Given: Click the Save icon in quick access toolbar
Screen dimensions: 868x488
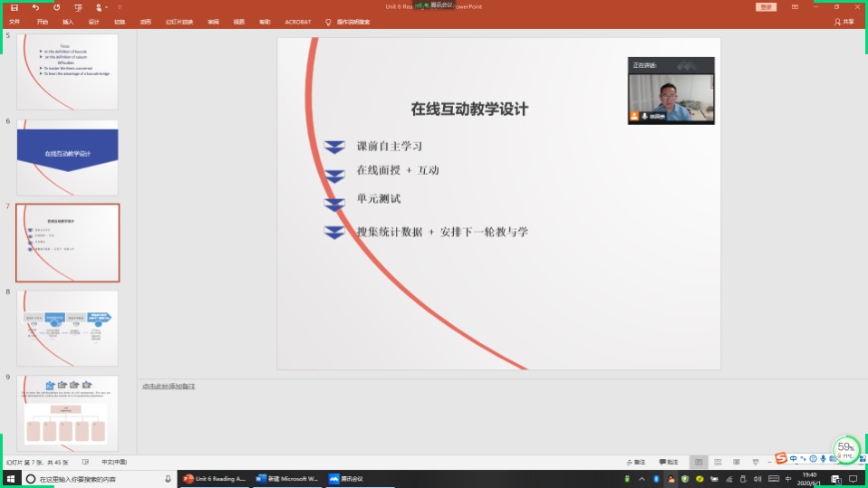Looking at the screenshot, I should (14, 7).
